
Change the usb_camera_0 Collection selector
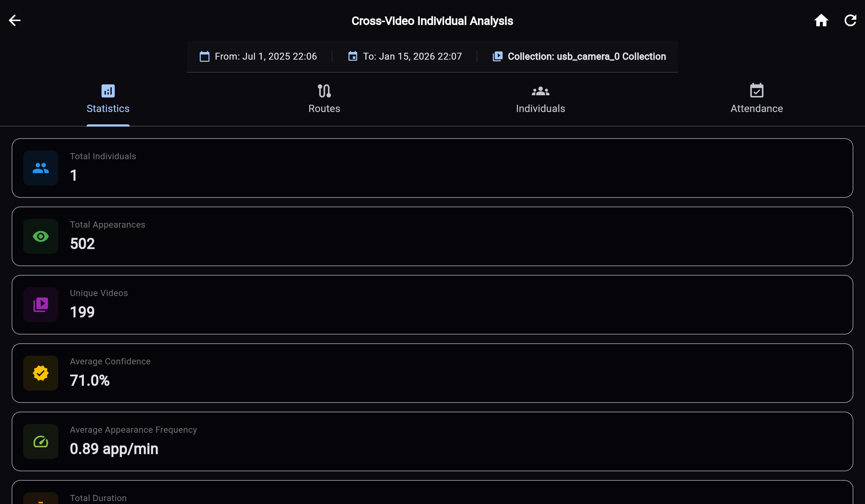click(580, 56)
